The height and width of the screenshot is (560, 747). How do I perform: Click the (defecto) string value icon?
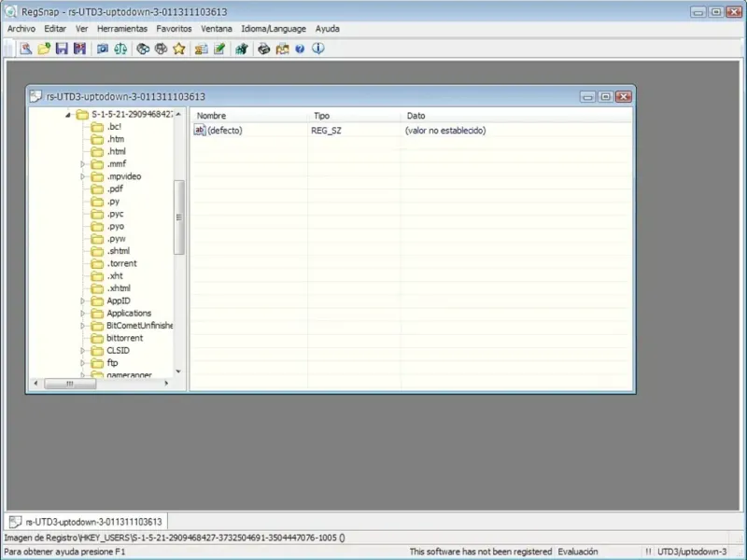pyautogui.click(x=200, y=130)
